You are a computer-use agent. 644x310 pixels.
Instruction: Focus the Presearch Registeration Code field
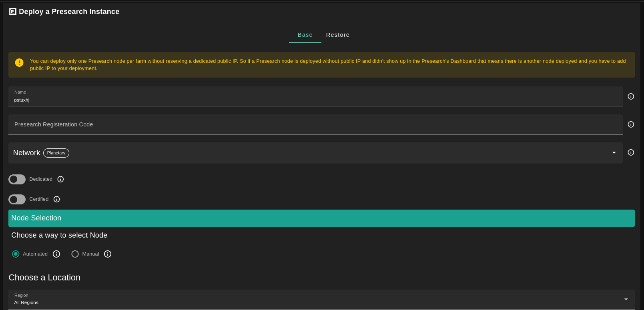[x=315, y=124]
